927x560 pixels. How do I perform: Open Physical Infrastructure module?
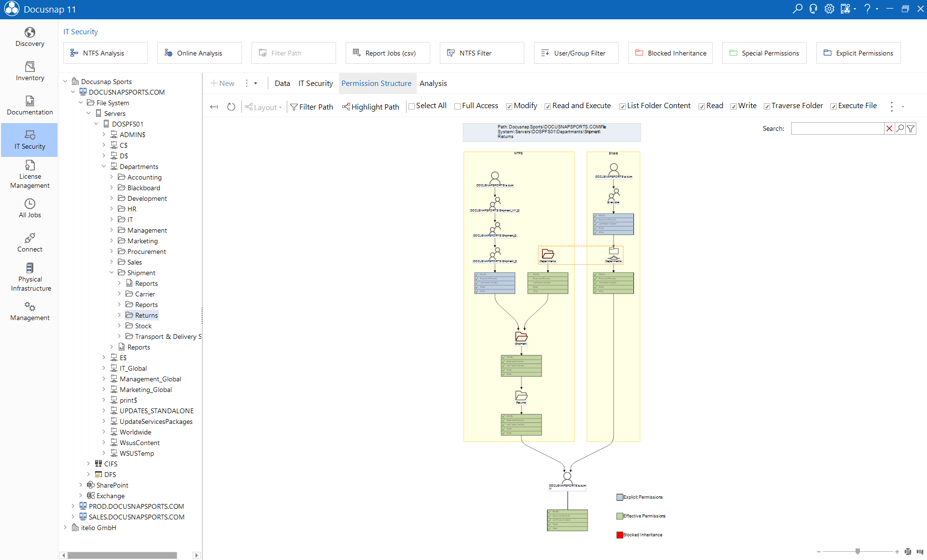(29, 277)
